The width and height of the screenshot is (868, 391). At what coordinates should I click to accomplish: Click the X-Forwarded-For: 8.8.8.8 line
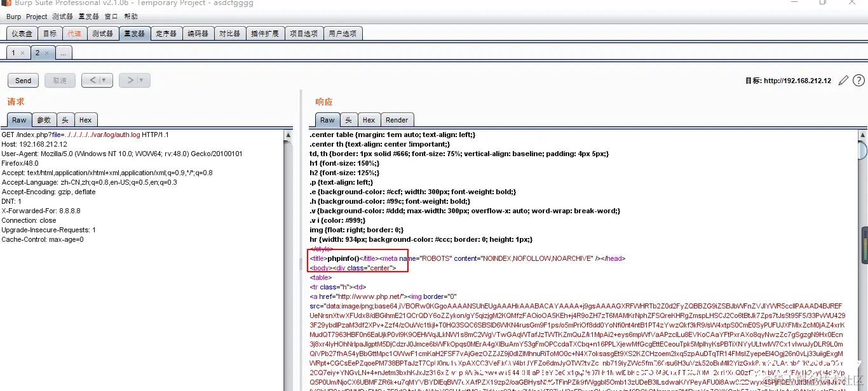tap(41, 211)
